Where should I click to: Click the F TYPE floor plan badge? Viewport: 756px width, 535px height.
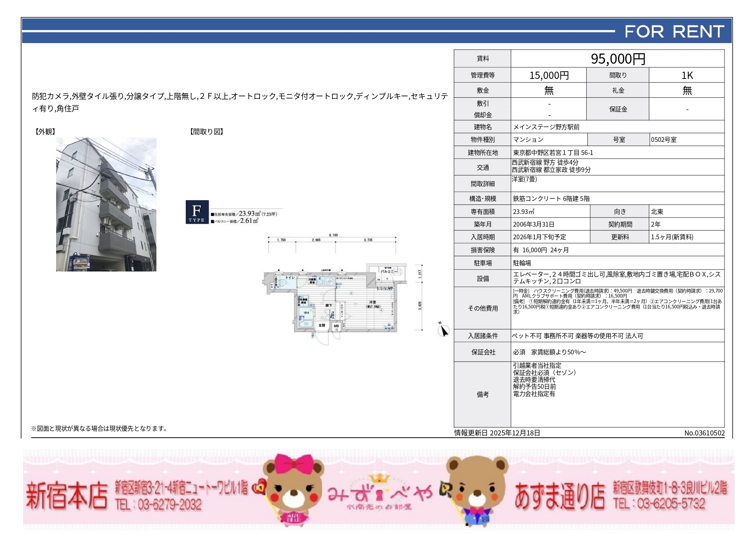197,212
